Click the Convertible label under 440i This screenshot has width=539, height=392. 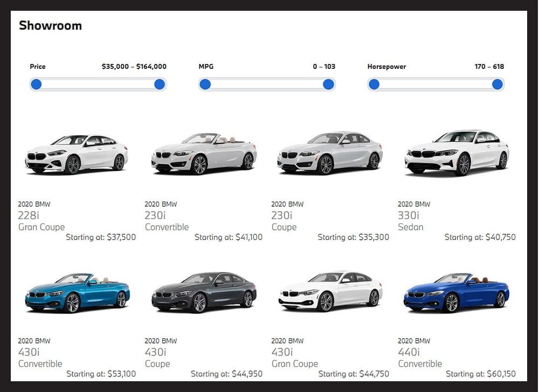[x=420, y=363]
